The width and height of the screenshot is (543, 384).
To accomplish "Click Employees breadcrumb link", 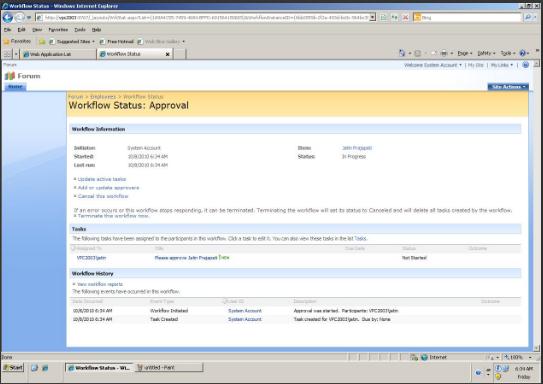I will click(103, 97).
